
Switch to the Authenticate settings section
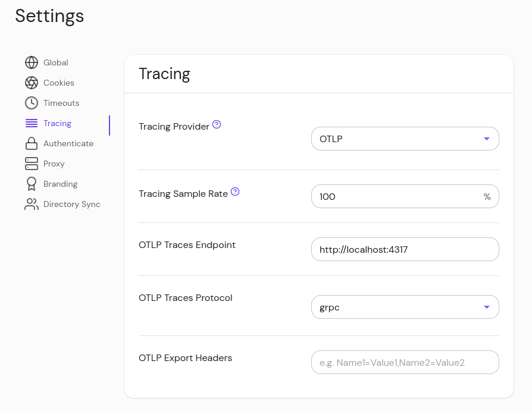tap(68, 143)
